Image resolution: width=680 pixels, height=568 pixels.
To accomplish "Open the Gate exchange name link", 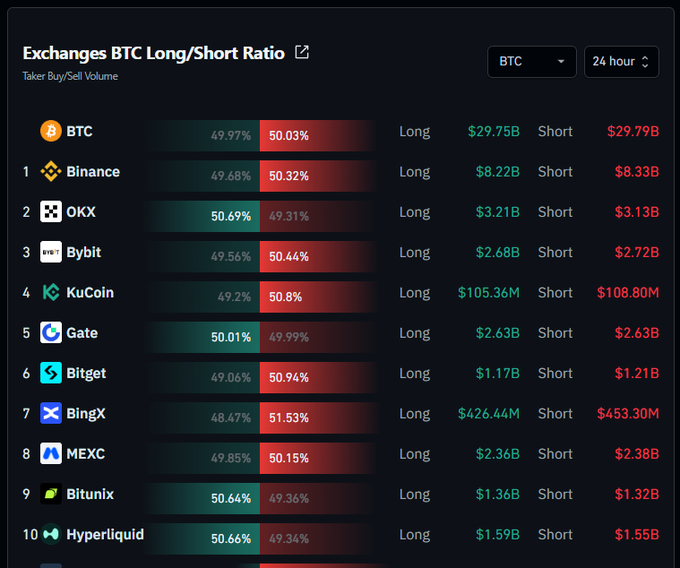I will tap(82, 333).
